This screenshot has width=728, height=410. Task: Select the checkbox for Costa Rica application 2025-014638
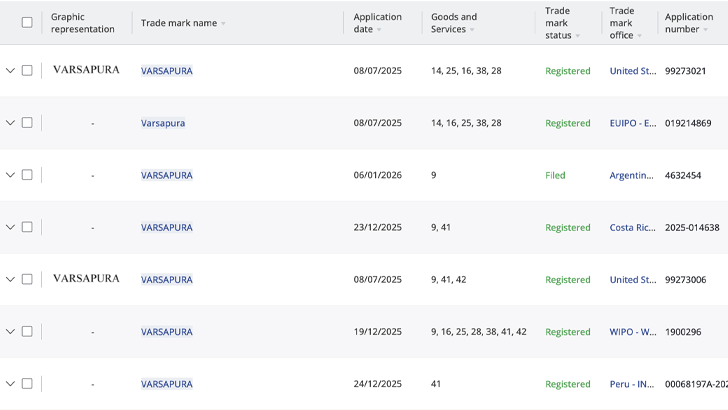pos(27,227)
